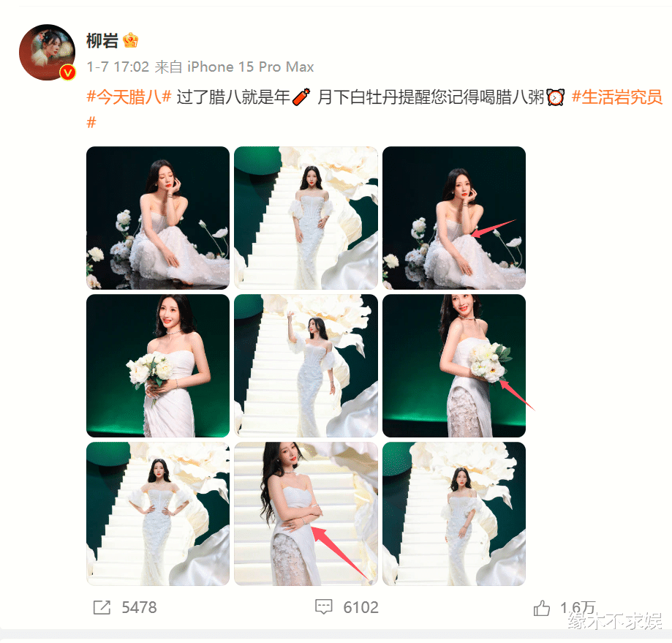Click the verified V badge on avatar
This screenshot has width=672, height=643.
click(x=67, y=73)
